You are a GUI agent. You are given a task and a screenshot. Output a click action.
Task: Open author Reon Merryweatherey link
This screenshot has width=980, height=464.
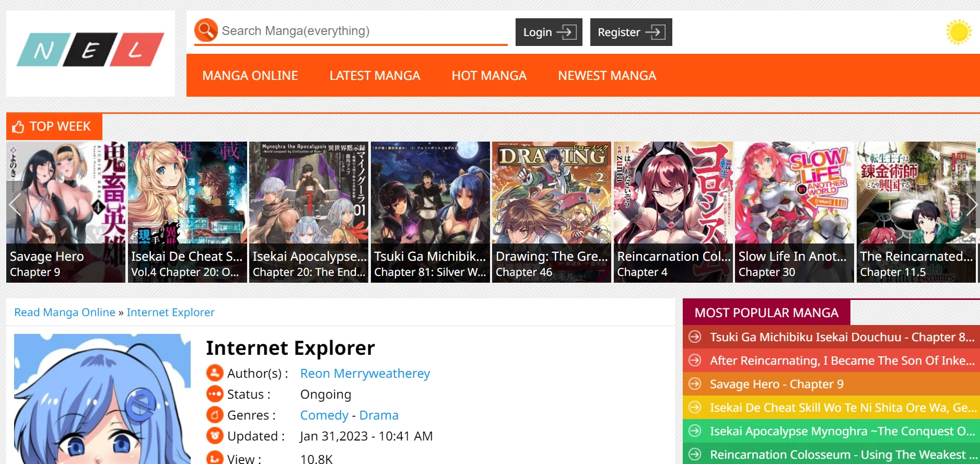point(365,374)
